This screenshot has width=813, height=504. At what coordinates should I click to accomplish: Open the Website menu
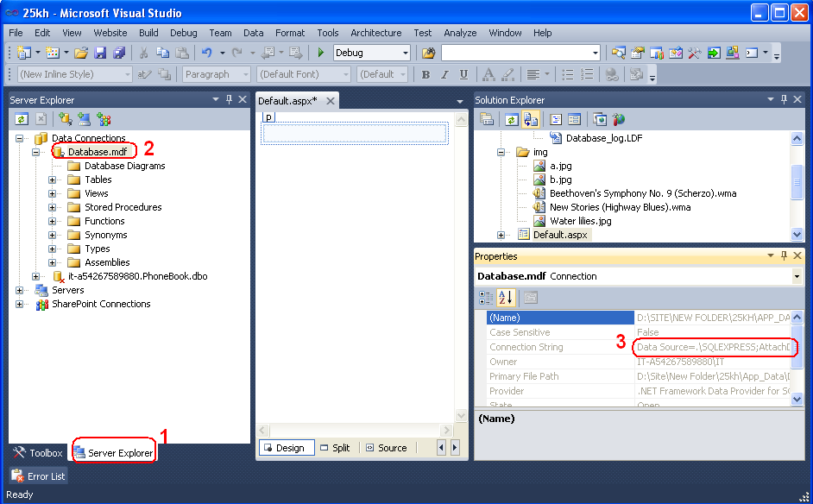coord(110,33)
